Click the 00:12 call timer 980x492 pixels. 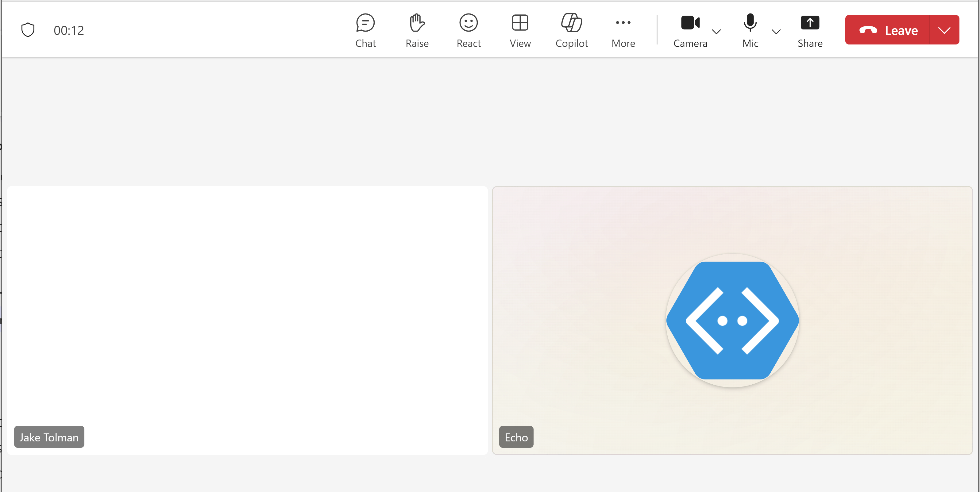[x=69, y=30]
